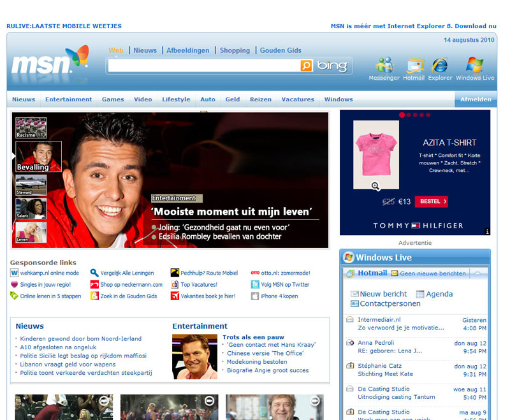Select the first red ad carousel dot
510x420 pixels.
pos(402,115)
